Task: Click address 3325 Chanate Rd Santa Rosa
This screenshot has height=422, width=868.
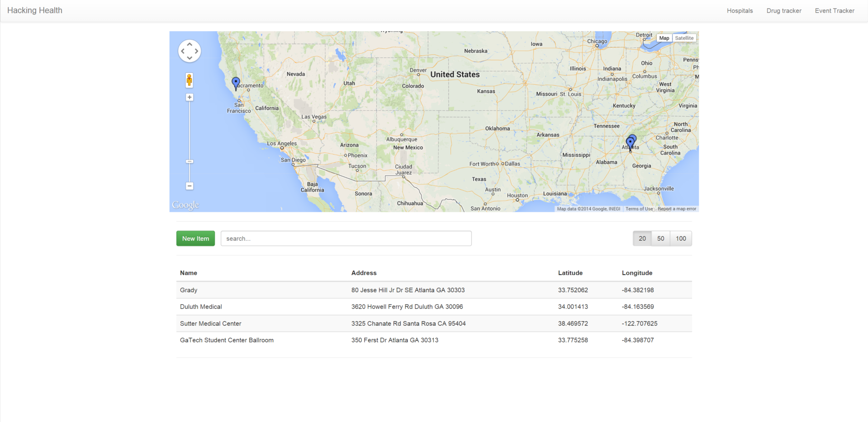Action: coord(408,324)
